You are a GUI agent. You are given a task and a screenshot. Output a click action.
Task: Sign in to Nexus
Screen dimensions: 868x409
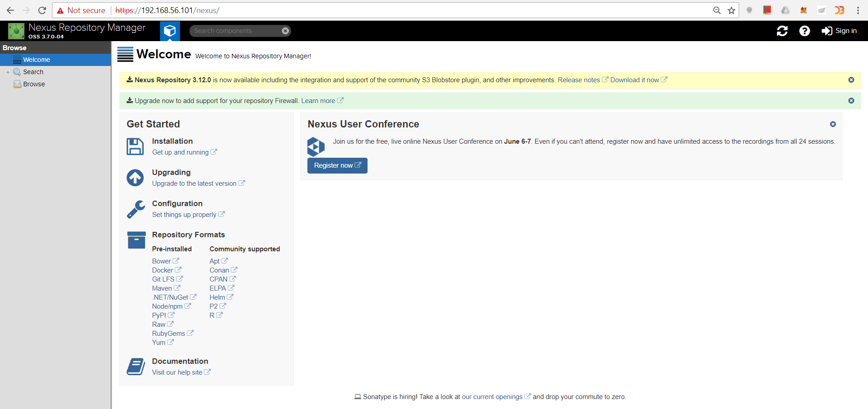coord(839,31)
